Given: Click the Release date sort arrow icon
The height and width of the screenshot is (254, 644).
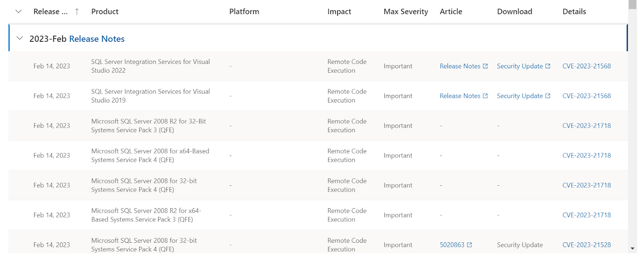Looking at the screenshot, I should [77, 12].
